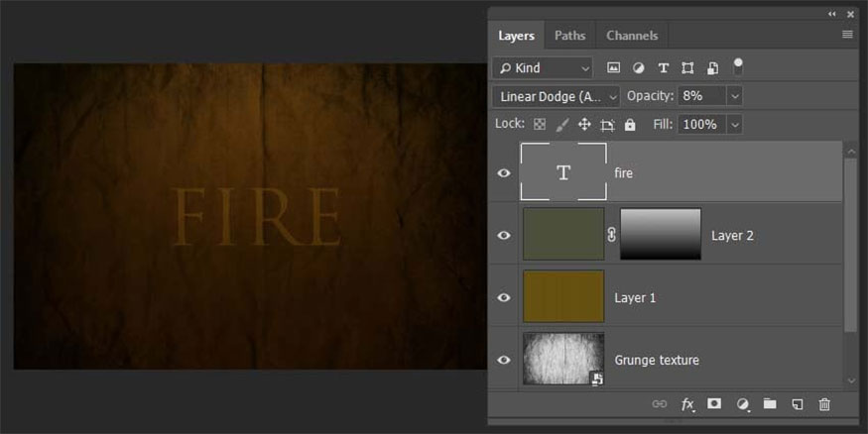Toggle the layer filtering switch
The image size is (868, 434).
pos(737,66)
